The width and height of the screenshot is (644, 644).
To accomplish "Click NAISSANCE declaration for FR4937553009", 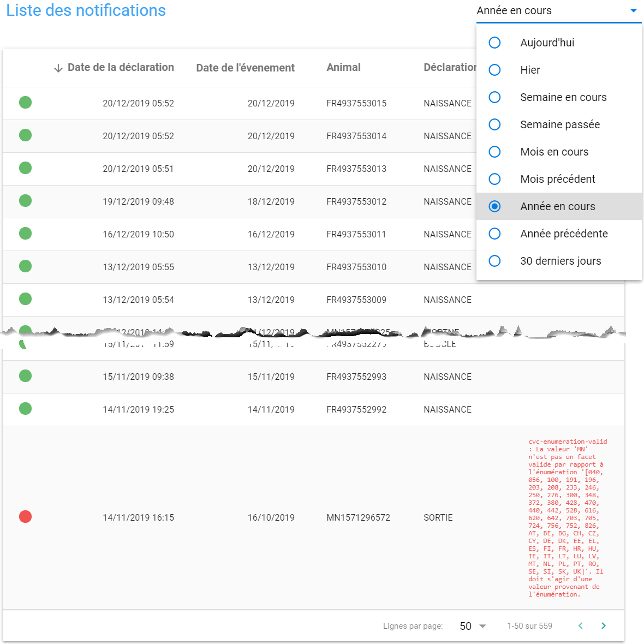I will tap(448, 300).
